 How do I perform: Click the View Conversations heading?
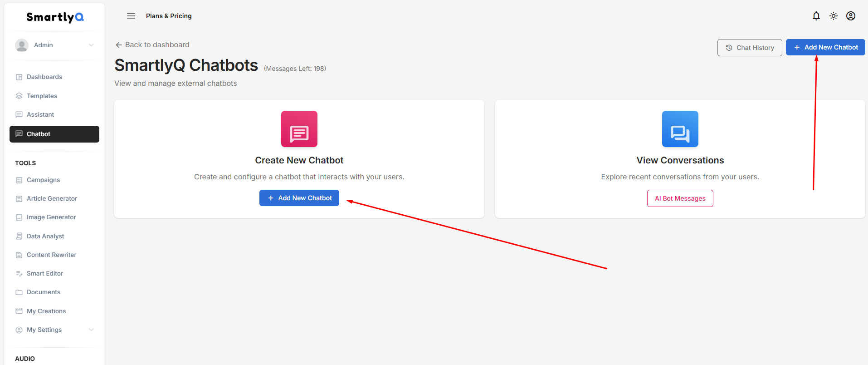click(680, 160)
